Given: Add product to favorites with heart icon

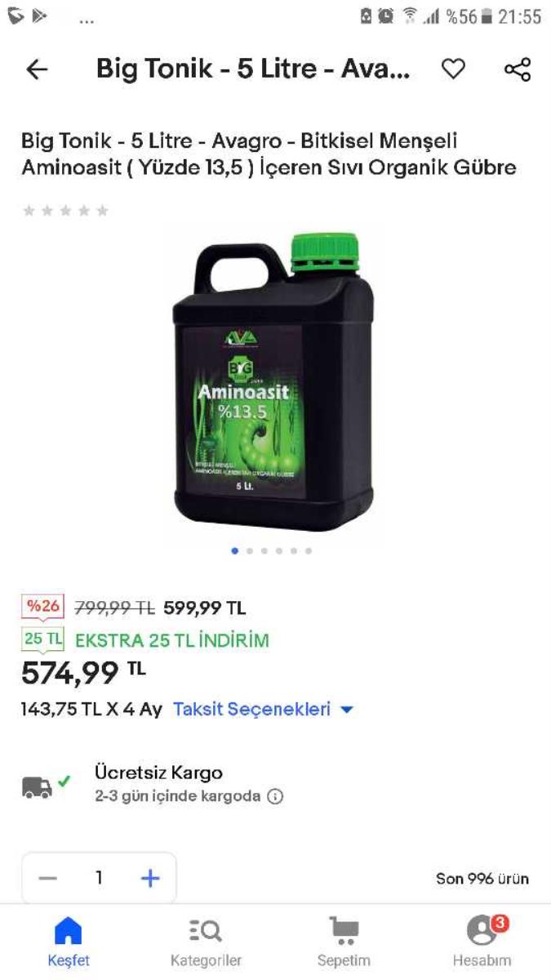Looking at the screenshot, I should pyautogui.click(x=453, y=69).
